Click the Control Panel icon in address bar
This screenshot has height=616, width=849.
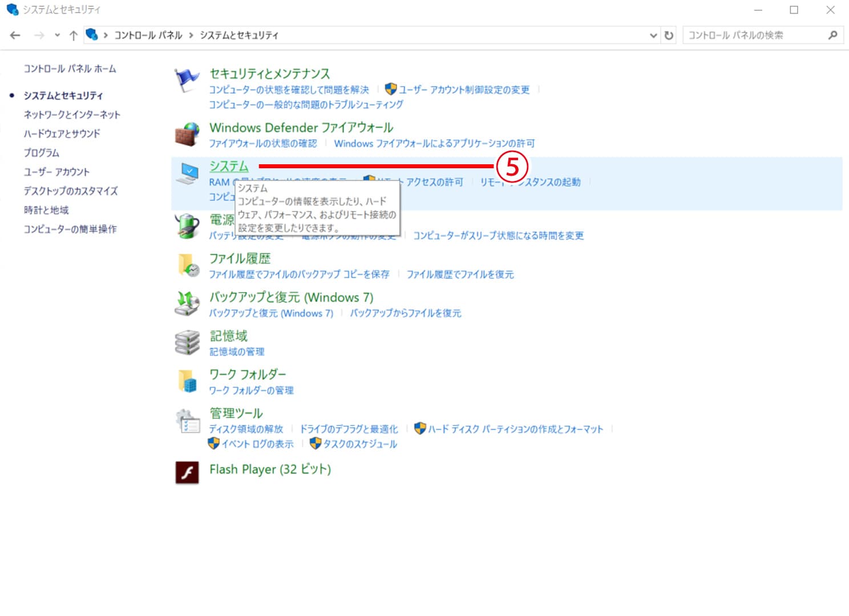[92, 35]
